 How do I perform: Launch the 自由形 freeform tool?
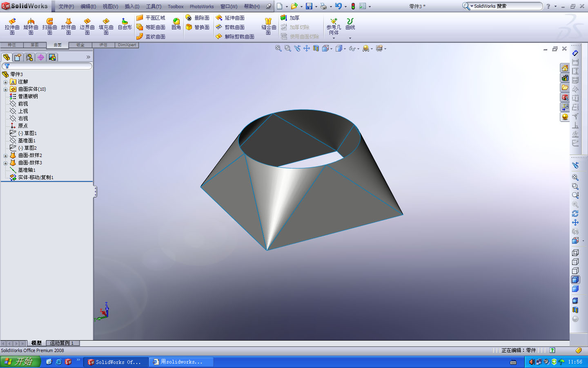[125, 24]
